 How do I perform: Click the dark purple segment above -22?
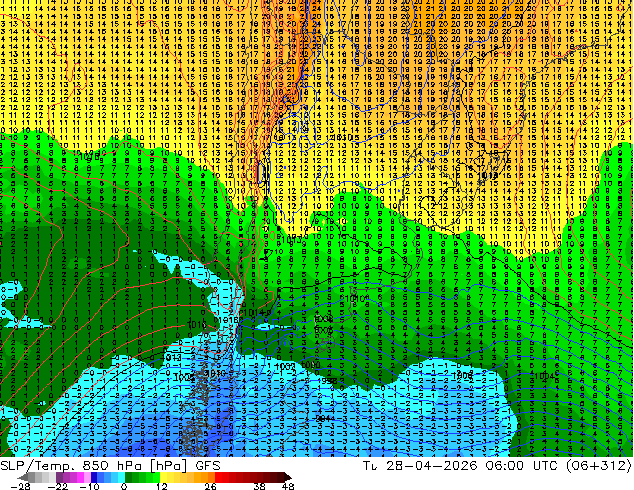[x=59, y=477]
